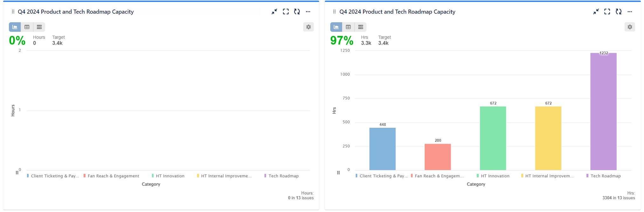Click the green HT Innovation bar
This screenshot has height=212, width=644.
493,138
